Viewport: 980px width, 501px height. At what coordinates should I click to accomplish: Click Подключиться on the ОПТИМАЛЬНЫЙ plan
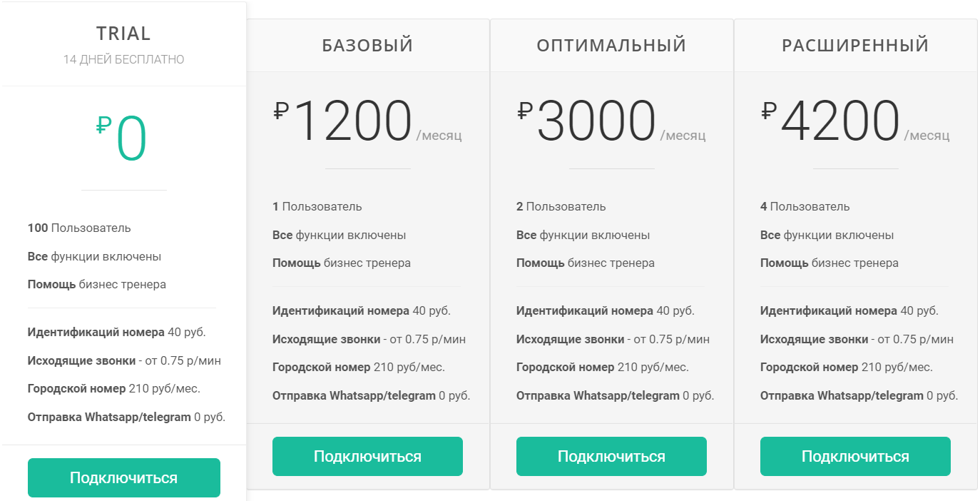tap(611, 456)
